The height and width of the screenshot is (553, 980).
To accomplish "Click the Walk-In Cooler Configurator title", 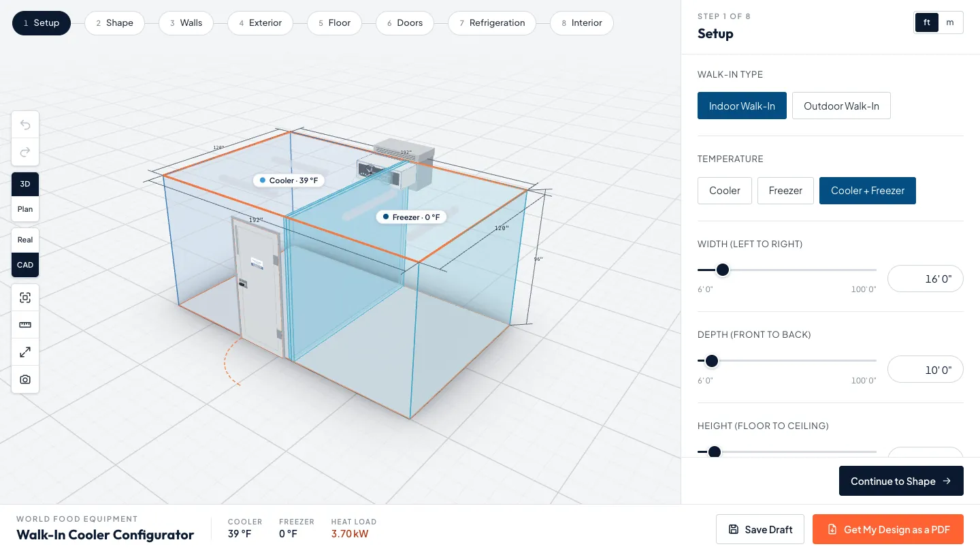I will tap(105, 535).
